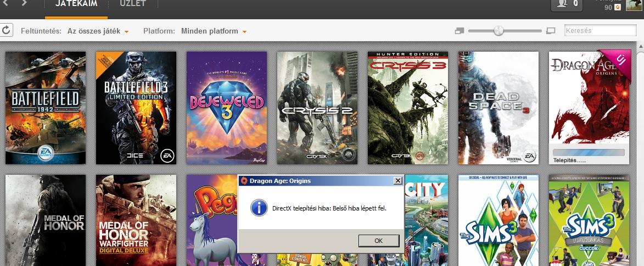Click the points coin icon beside 90

coord(617,8)
